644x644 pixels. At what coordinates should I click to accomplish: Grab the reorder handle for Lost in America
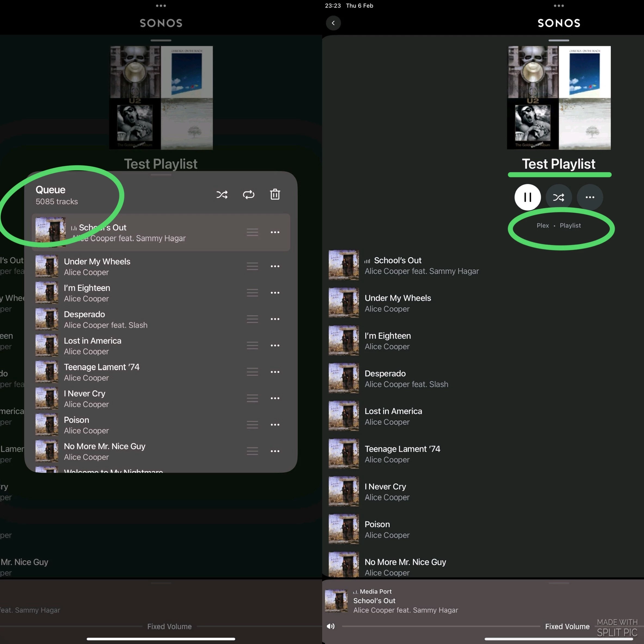(x=252, y=346)
